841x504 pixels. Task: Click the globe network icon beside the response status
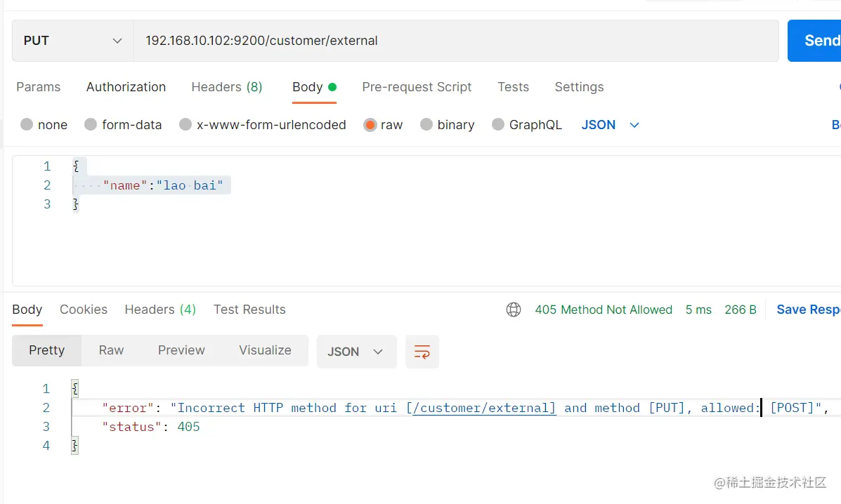click(x=514, y=310)
